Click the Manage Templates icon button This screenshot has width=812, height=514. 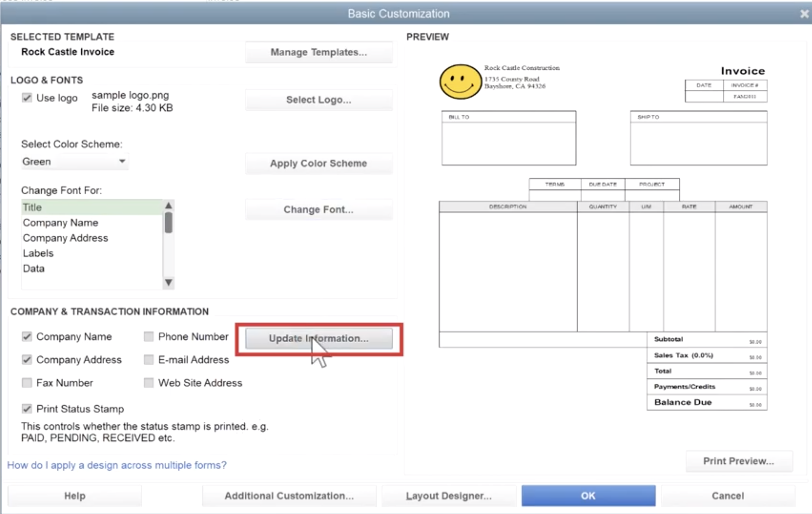(320, 52)
